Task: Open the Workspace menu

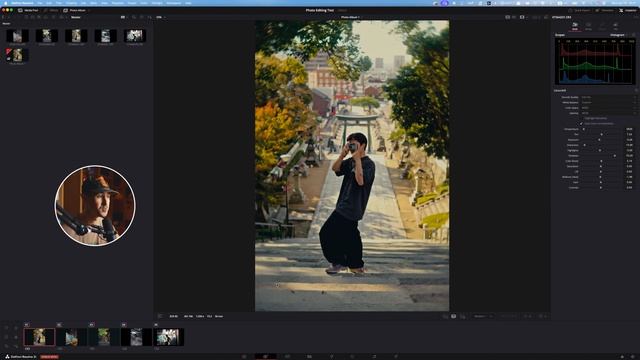Action: tap(173, 3)
